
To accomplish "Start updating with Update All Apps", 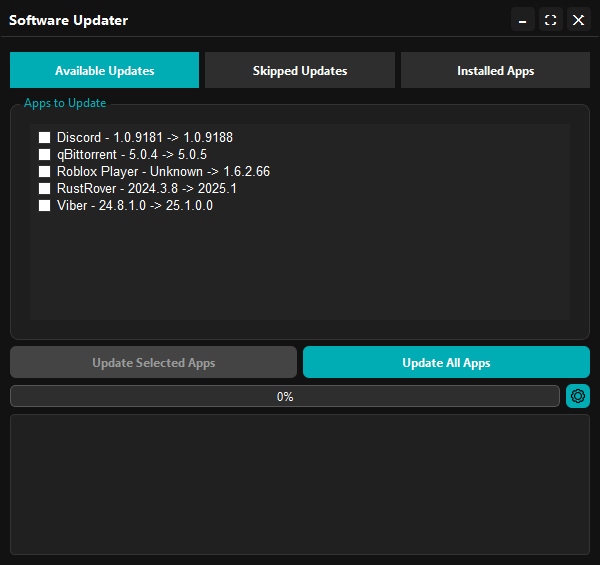I will (446, 362).
